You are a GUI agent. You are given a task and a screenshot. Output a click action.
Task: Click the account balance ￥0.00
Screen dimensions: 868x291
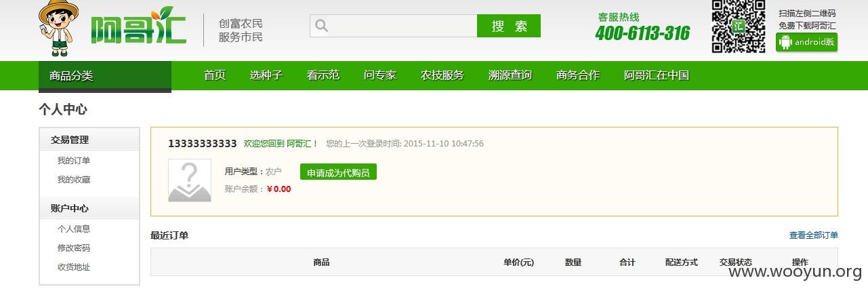[279, 189]
